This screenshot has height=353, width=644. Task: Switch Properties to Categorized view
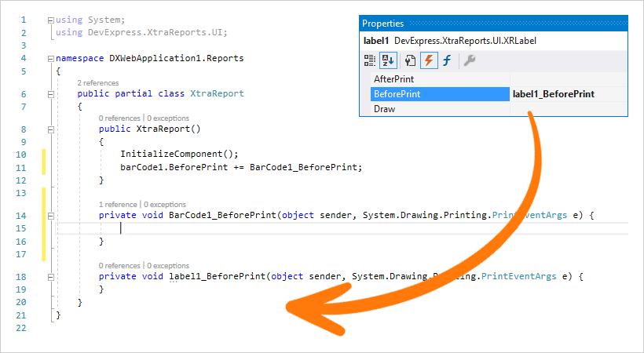[x=370, y=60]
